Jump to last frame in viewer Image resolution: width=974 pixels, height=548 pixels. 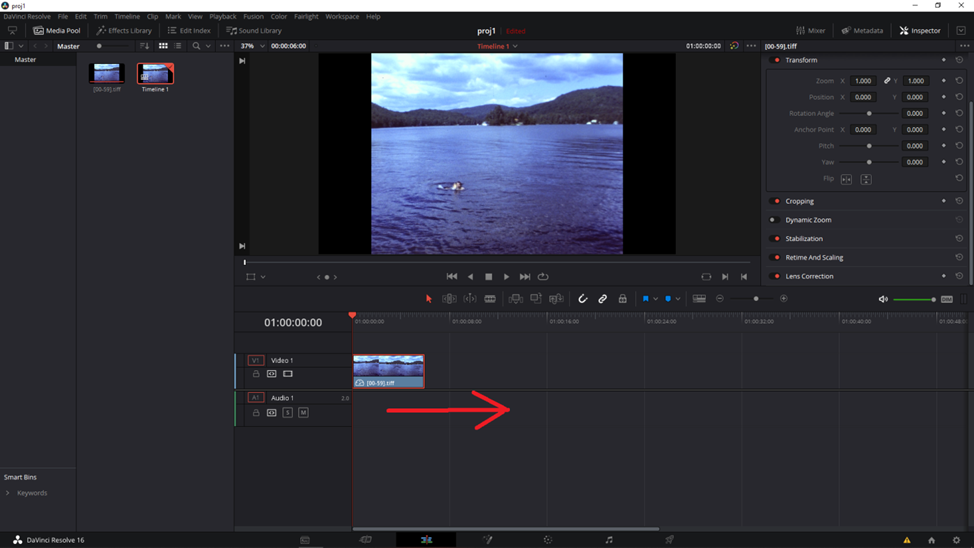[x=525, y=276]
